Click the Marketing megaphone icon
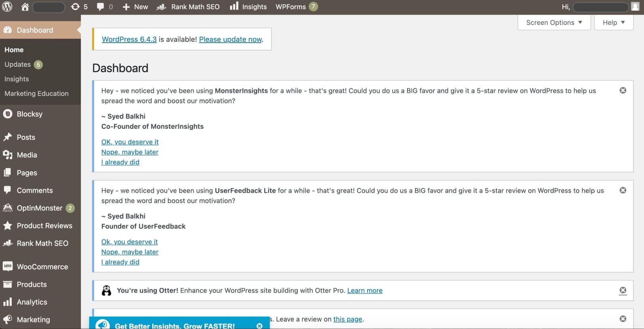The width and height of the screenshot is (644, 329). click(7, 320)
